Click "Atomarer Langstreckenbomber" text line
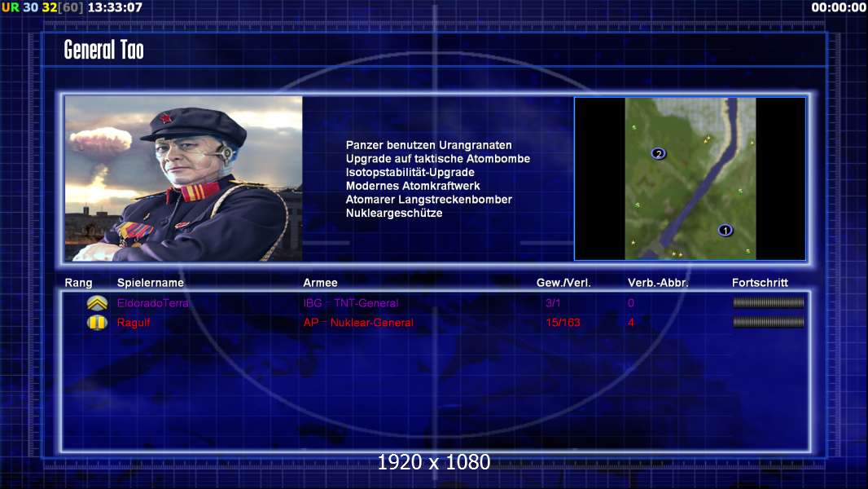The image size is (868, 489). click(429, 200)
